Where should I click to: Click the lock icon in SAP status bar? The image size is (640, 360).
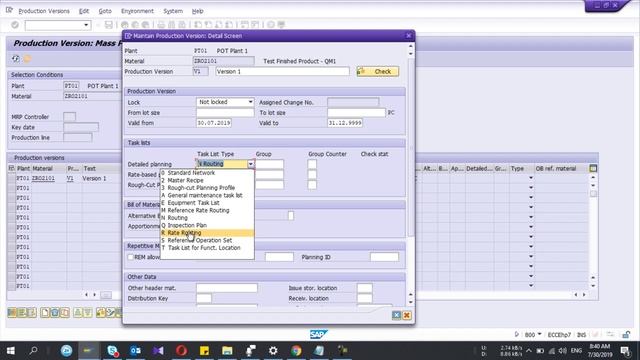(626, 335)
